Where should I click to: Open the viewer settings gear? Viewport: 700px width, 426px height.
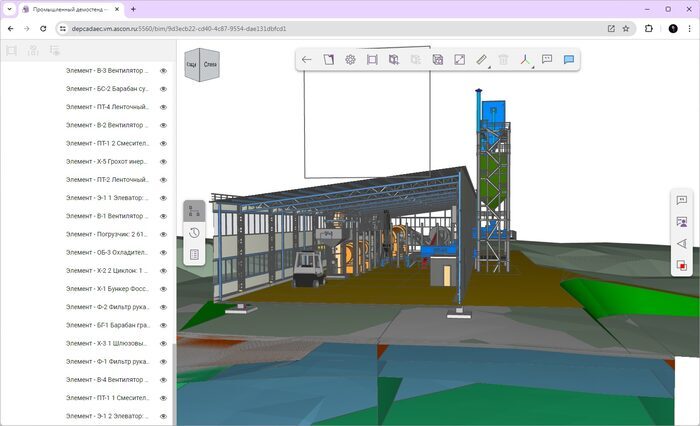[350, 60]
